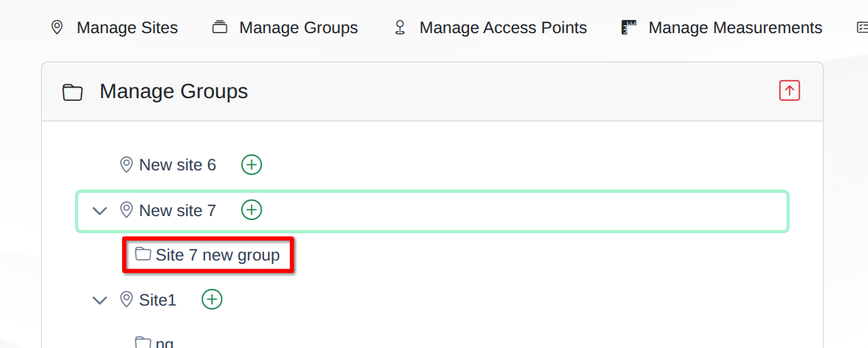Click the green plus icon beside New site 6
The height and width of the screenshot is (348, 868).
251,164
